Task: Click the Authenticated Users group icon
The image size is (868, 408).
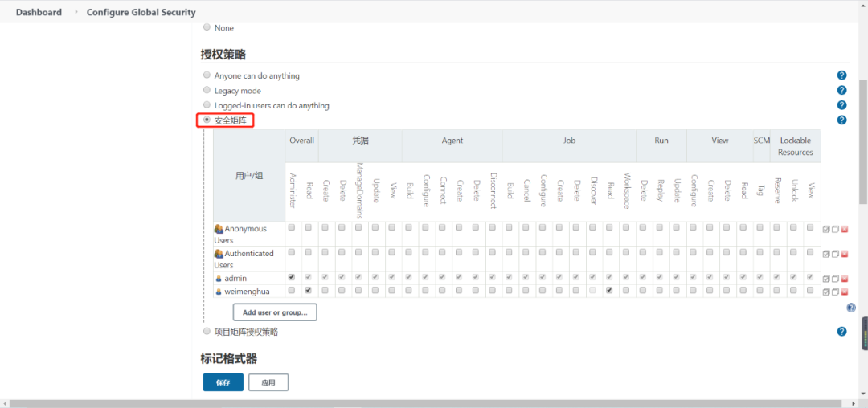Action: coord(219,253)
